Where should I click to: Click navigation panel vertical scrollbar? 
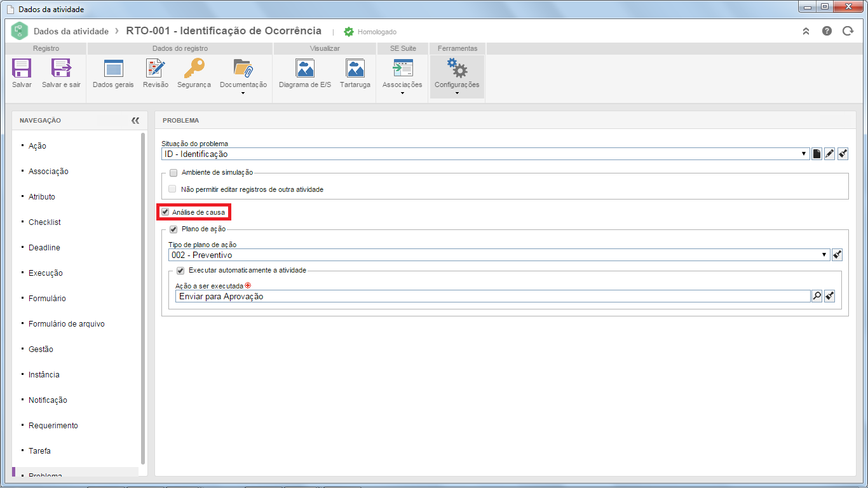click(x=143, y=299)
